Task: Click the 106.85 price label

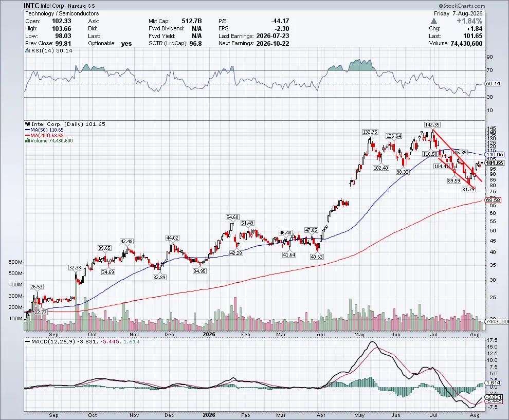Action: (460, 152)
